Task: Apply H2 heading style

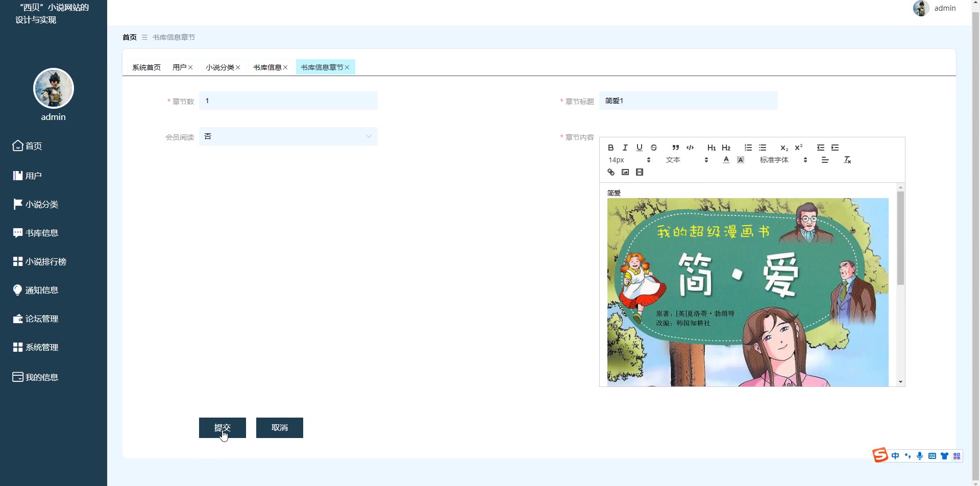Action: pyautogui.click(x=726, y=148)
